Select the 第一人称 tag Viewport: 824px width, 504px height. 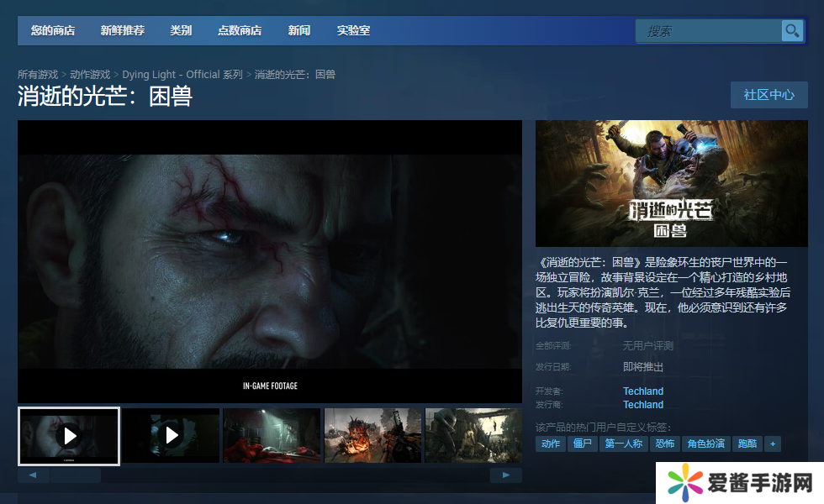pos(623,444)
